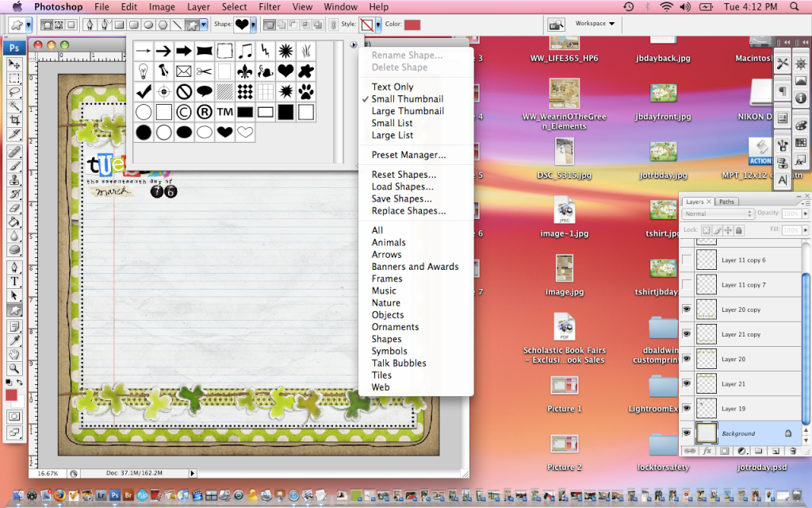This screenshot has height=508, width=812.
Task: Select the Clone Stamp tool
Action: coord(14,180)
